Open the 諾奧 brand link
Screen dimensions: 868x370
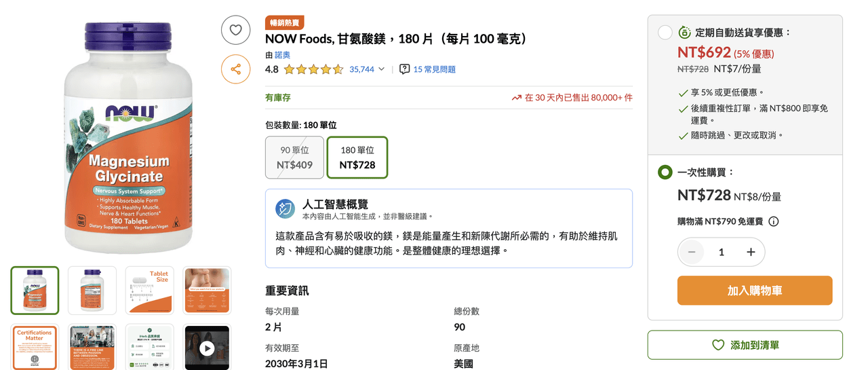(x=283, y=55)
